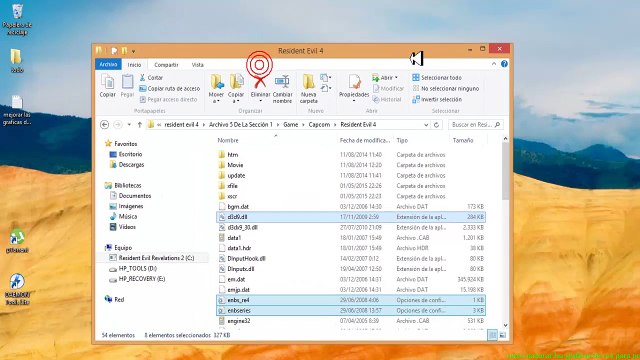Collapse the ribbon with the chevron

coord(494,64)
